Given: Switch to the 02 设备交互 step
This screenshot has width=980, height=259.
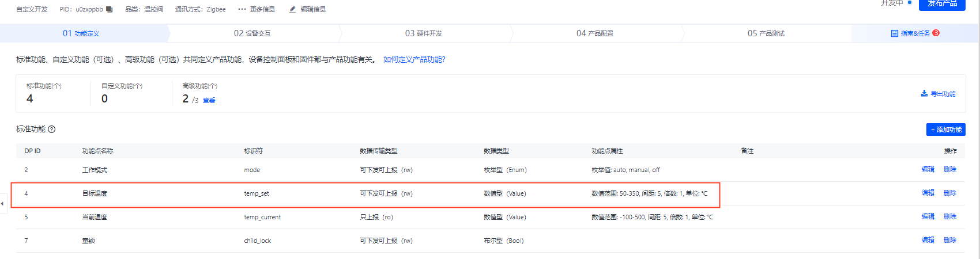Looking at the screenshot, I should [x=252, y=33].
